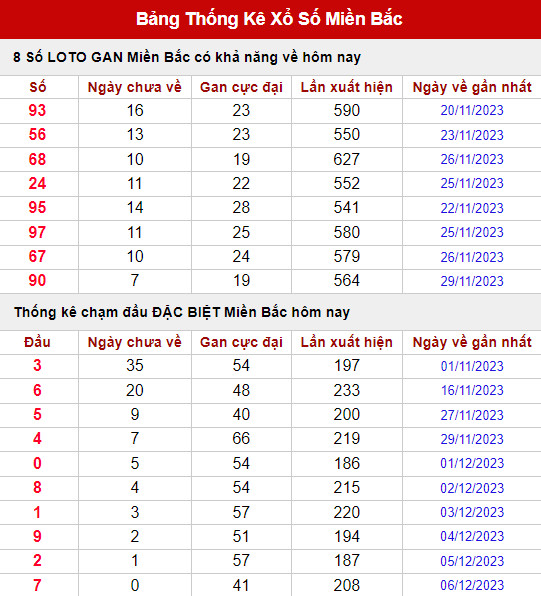
Task: Select loto number 56 in red
Action: (37, 135)
